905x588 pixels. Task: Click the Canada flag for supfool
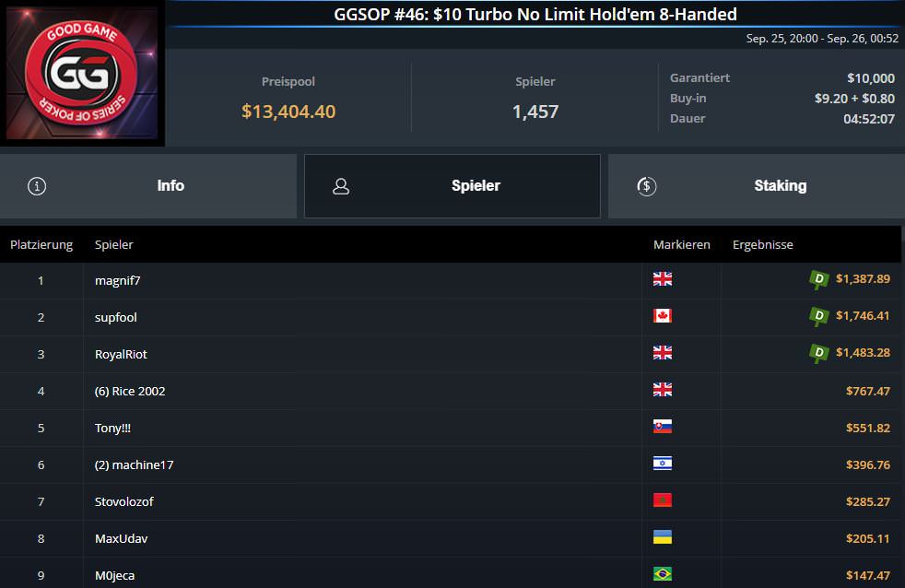click(663, 316)
